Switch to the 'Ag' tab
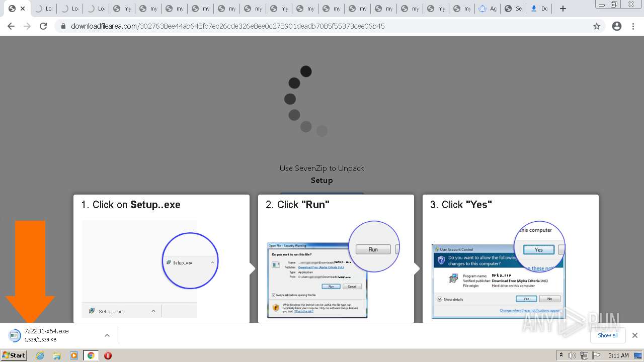Image resolution: width=644 pixels, height=362 pixels. tap(488, 9)
